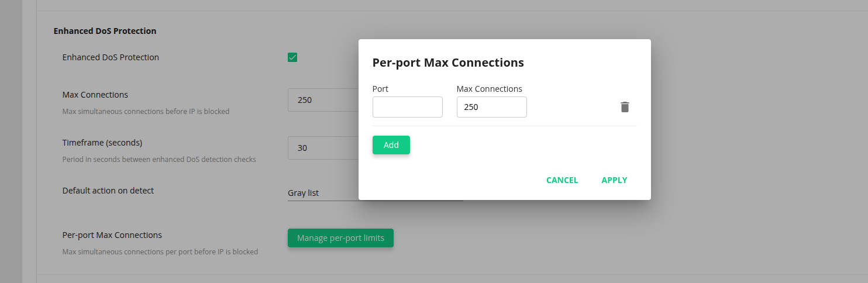Viewport: 868px width, 283px height.
Task: Open the Gray list action dropdown
Action: [x=323, y=193]
